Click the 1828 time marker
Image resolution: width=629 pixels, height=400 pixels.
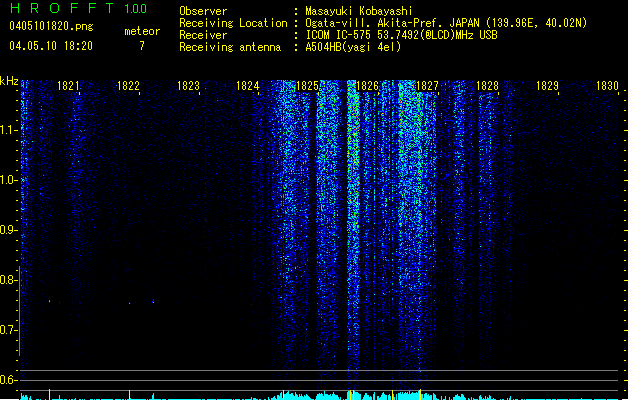[487, 86]
